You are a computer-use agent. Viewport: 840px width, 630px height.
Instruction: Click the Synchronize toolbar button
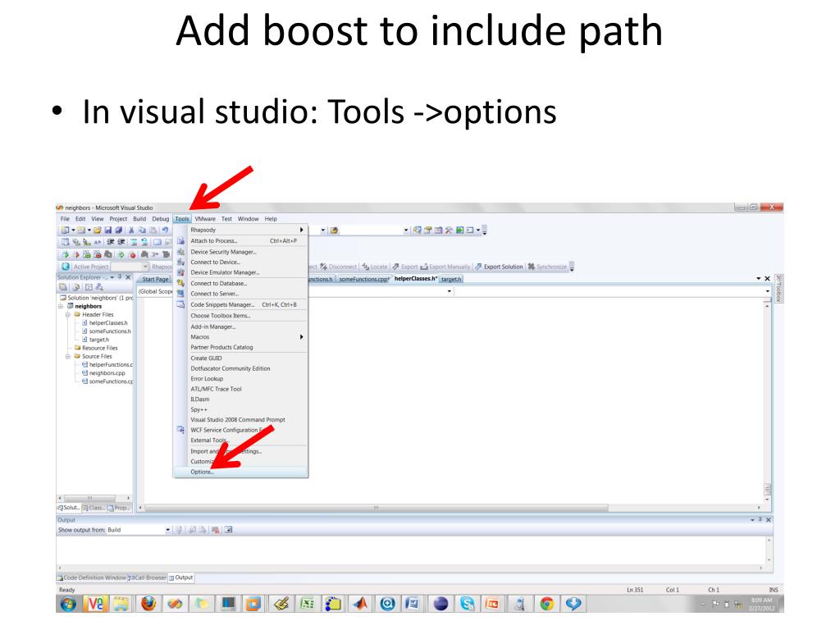(547, 267)
